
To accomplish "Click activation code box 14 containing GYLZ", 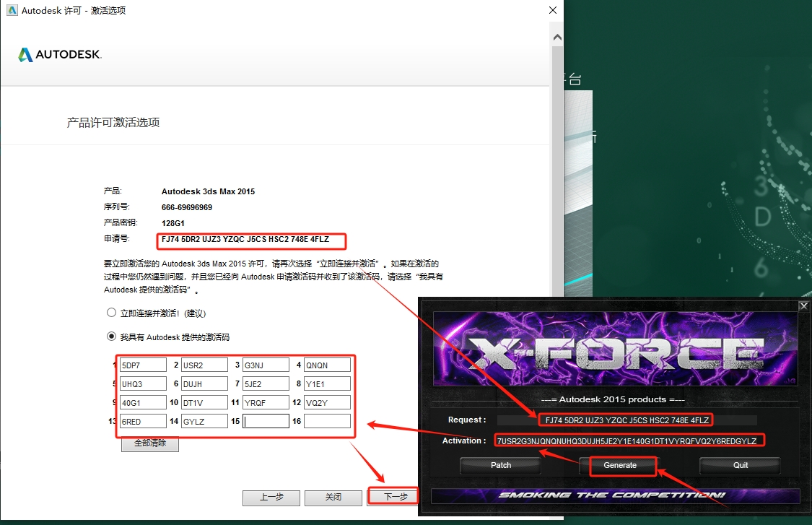I will coord(204,421).
